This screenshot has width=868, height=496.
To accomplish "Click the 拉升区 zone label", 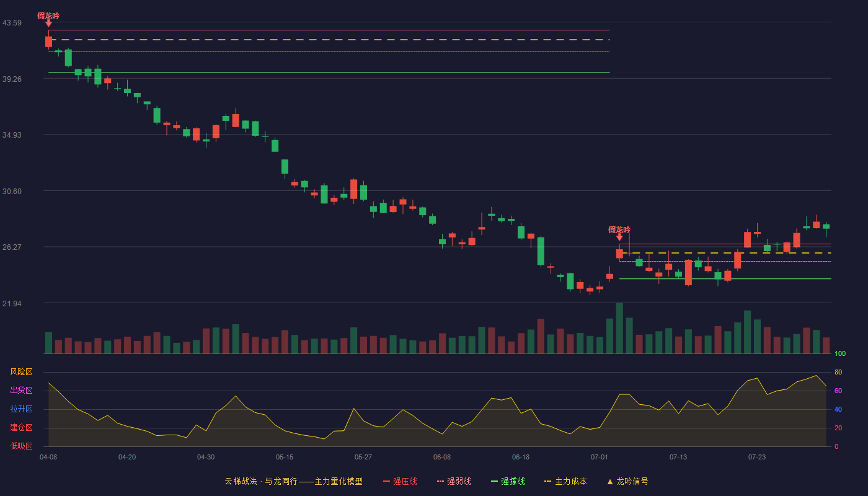I will pos(21,409).
